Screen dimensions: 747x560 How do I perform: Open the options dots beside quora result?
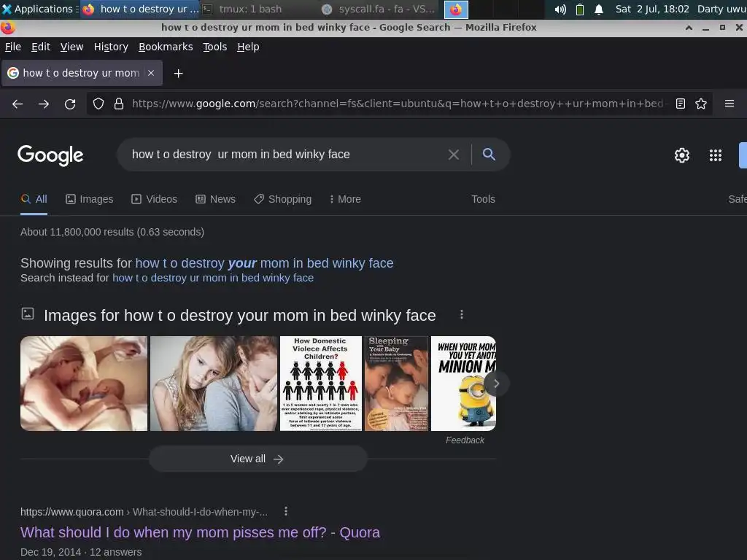286,511
